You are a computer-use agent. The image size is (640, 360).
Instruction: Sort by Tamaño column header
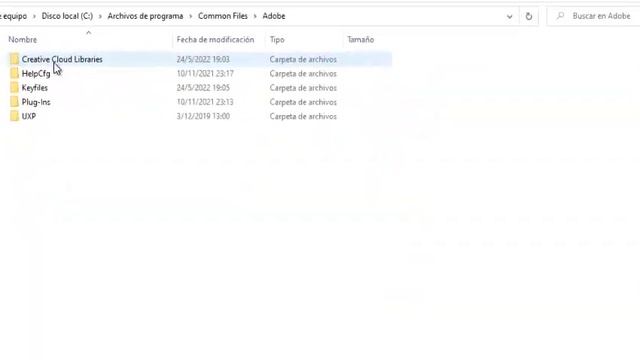[x=360, y=40]
